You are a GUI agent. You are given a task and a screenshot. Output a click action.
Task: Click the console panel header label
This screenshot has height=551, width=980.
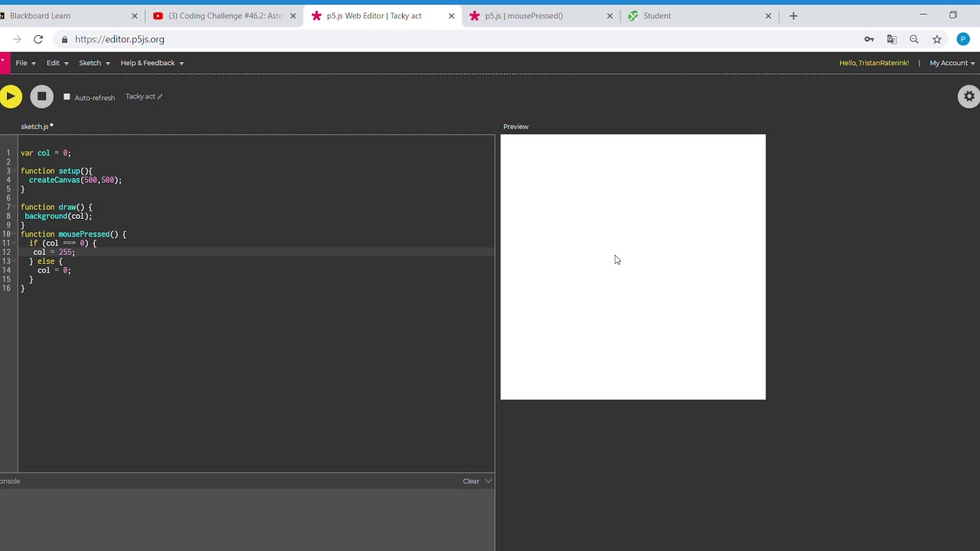[10, 481]
